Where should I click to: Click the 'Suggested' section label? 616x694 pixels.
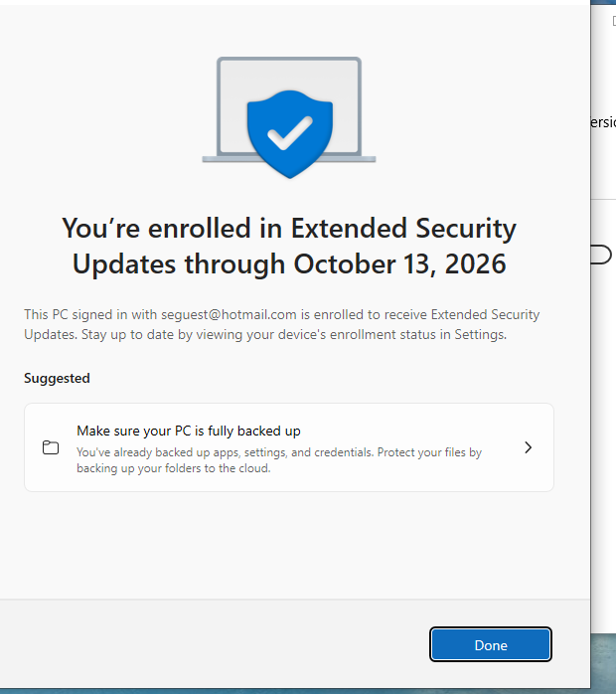(57, 378)
